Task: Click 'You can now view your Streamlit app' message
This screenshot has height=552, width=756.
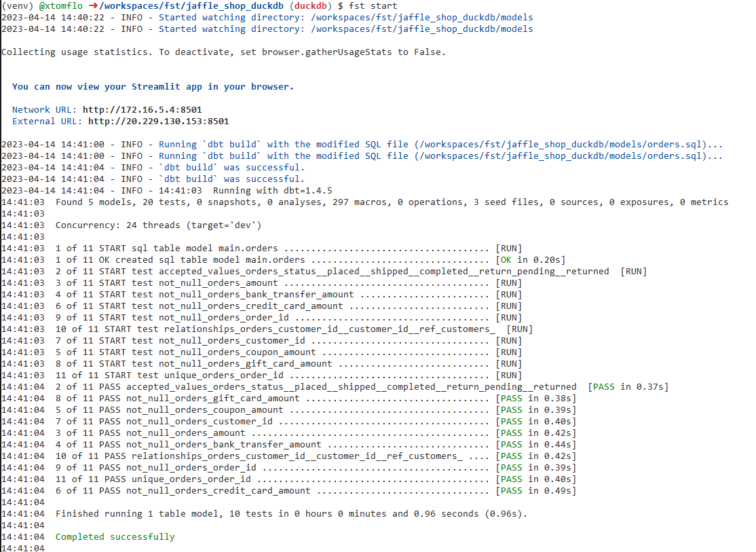Action: [153, 86]
